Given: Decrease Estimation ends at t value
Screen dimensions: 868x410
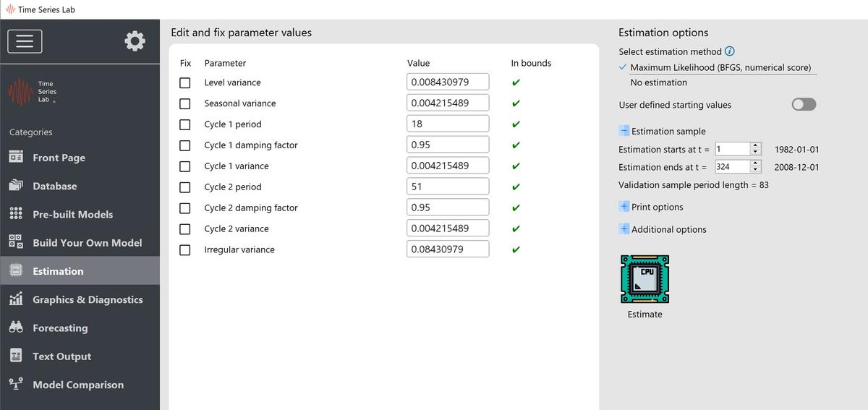Looking at the screenshot, I should click(x=756, y=170).
